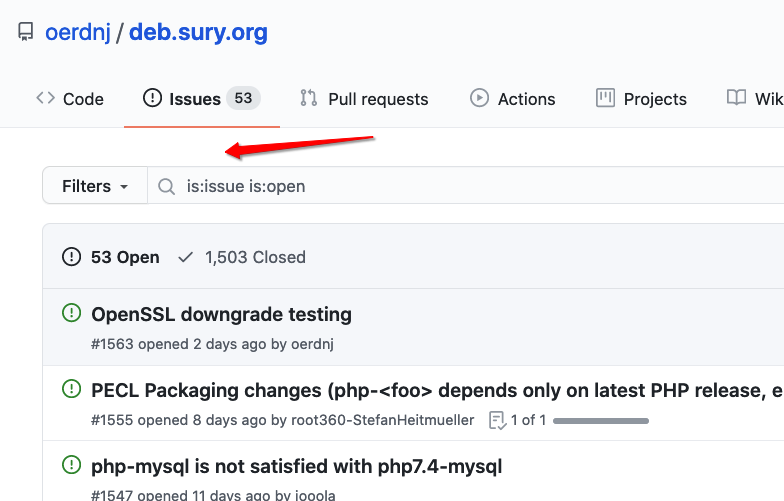Click the Code tab angle-brackets icon
784x501 pixels.
(46, 98)
